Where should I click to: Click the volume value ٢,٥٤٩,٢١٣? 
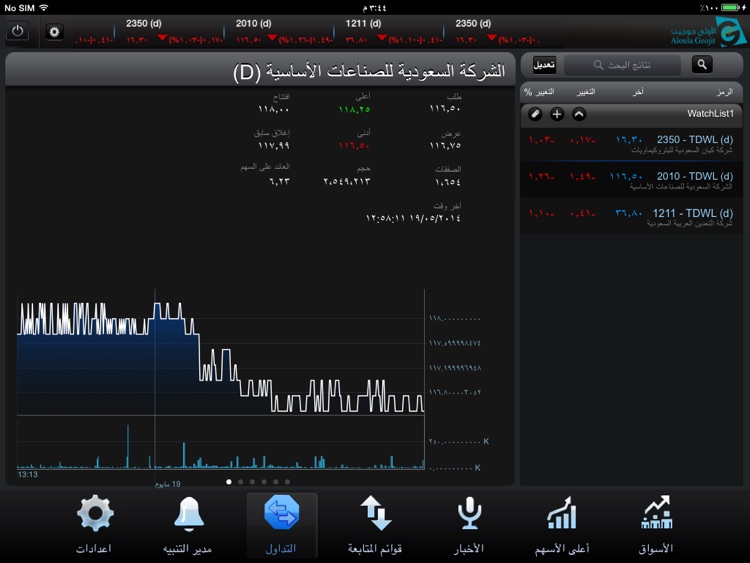pyautogui.click(x=347, y=182)
